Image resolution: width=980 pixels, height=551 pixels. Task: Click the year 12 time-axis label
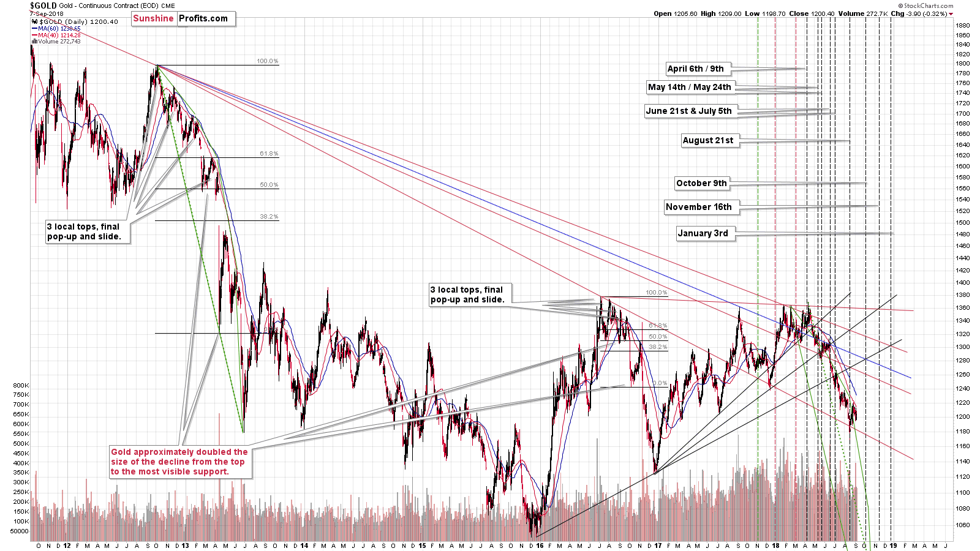point(67,545)
